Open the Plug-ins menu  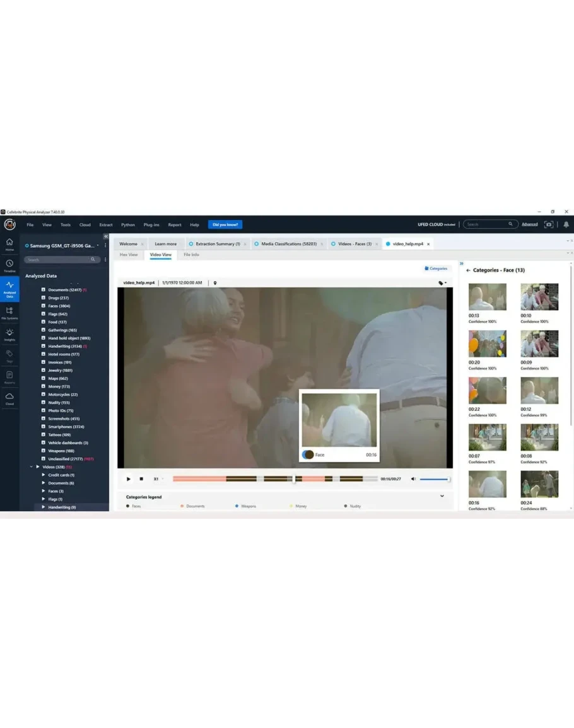coord(151,224)
